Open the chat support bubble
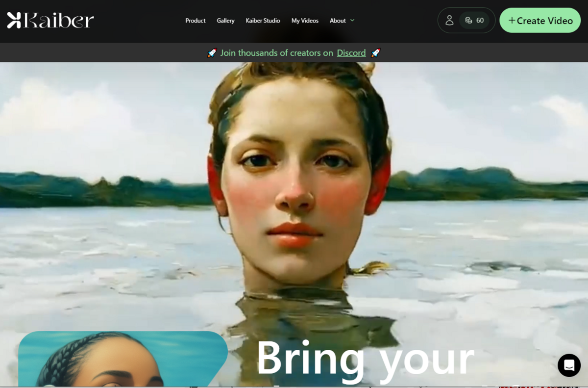Image resolution: width=588 pixels, height=388 pixels. pyautogui.click(x=569, y=365)
